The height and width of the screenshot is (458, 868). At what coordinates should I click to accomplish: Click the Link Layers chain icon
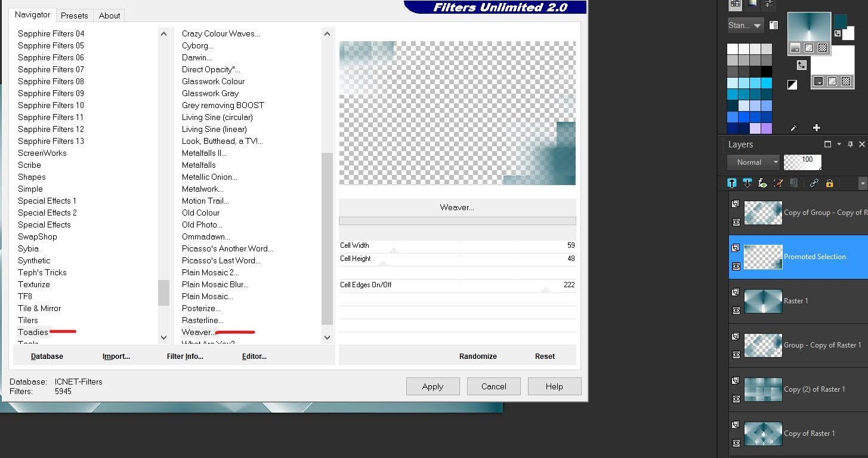pyautogui.click(x=814, y=183)
